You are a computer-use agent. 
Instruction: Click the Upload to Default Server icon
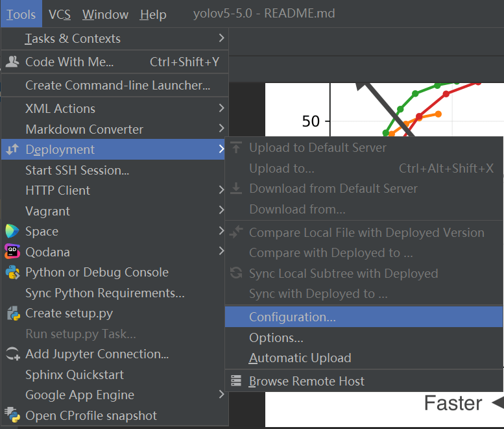click(236, 147)
